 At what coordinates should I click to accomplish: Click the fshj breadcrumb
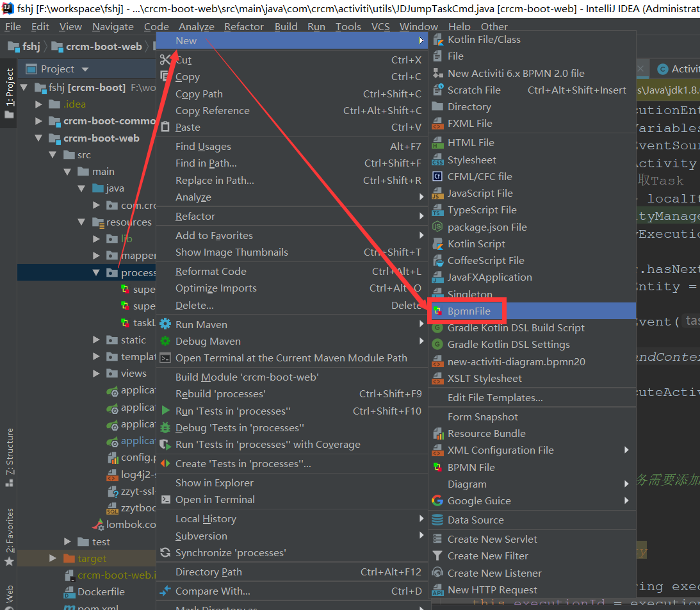(x=25, y=46)
